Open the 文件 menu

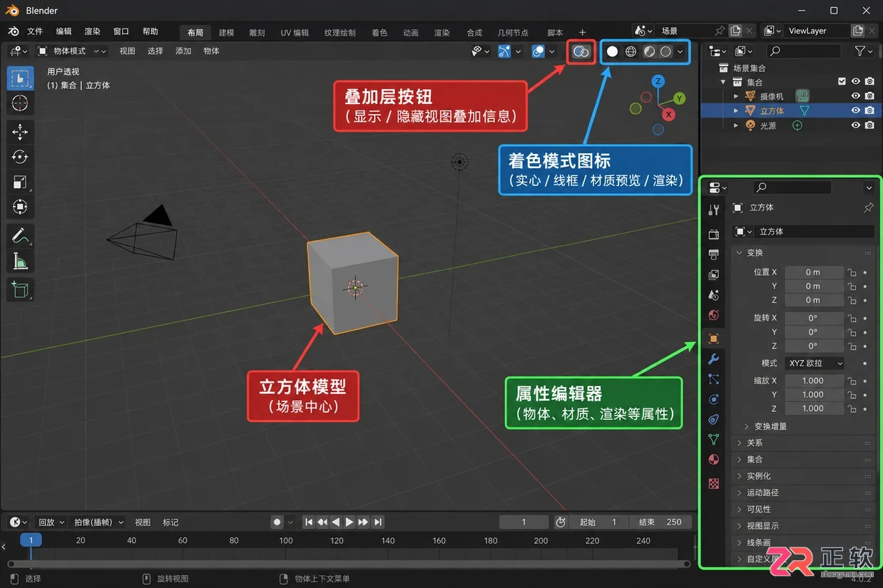[x=35, y=32]
